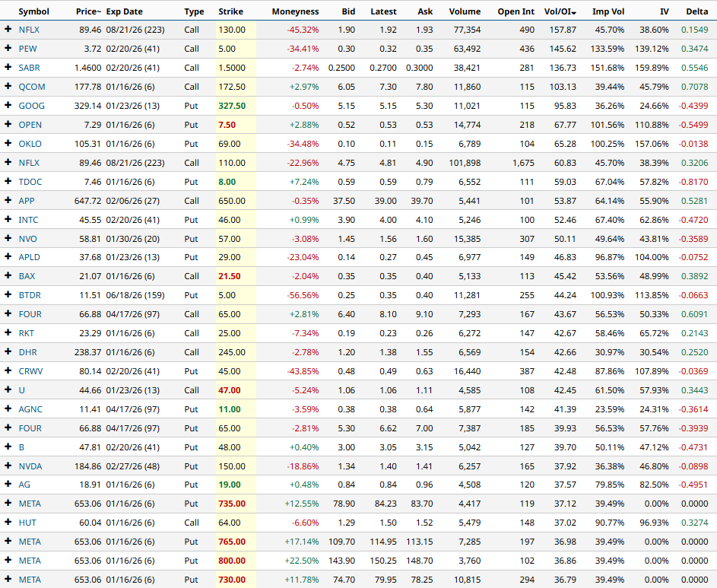Expand the NVDA row plus icon
The image size is (717, 588).
pyautogui.click(x=8, y=466)
